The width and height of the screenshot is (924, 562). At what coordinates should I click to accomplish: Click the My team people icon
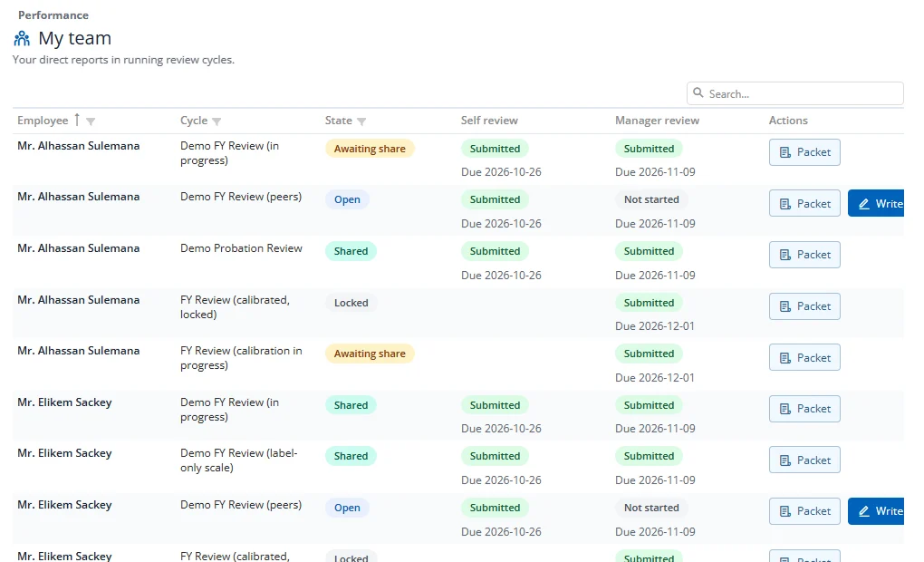click(x=22, y=38)
